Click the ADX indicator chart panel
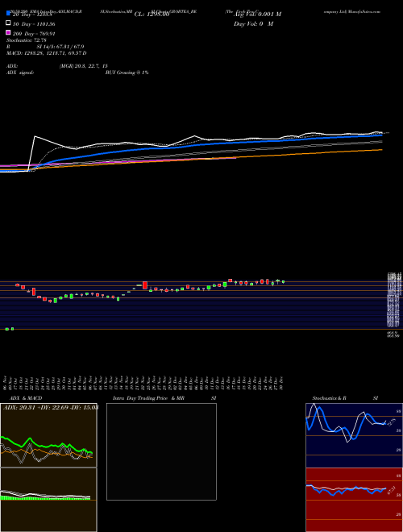Viewport: 403px width, 532px height. click(48, 435)
